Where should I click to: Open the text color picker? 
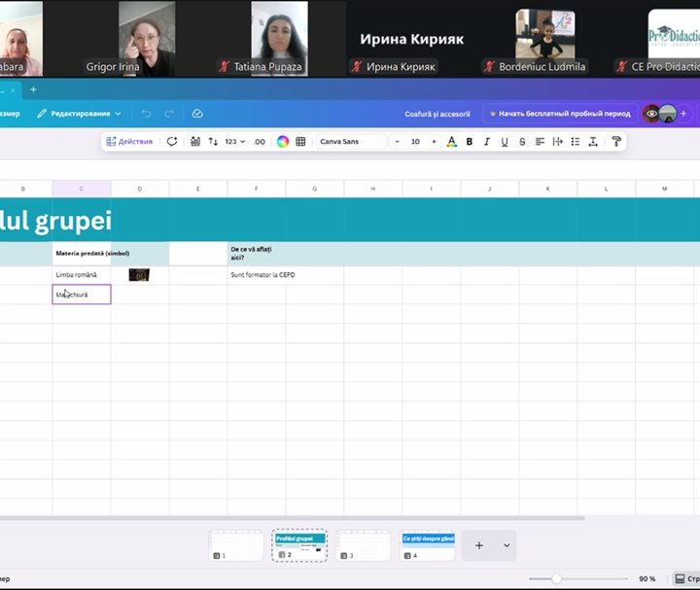[x=451, y=142]
